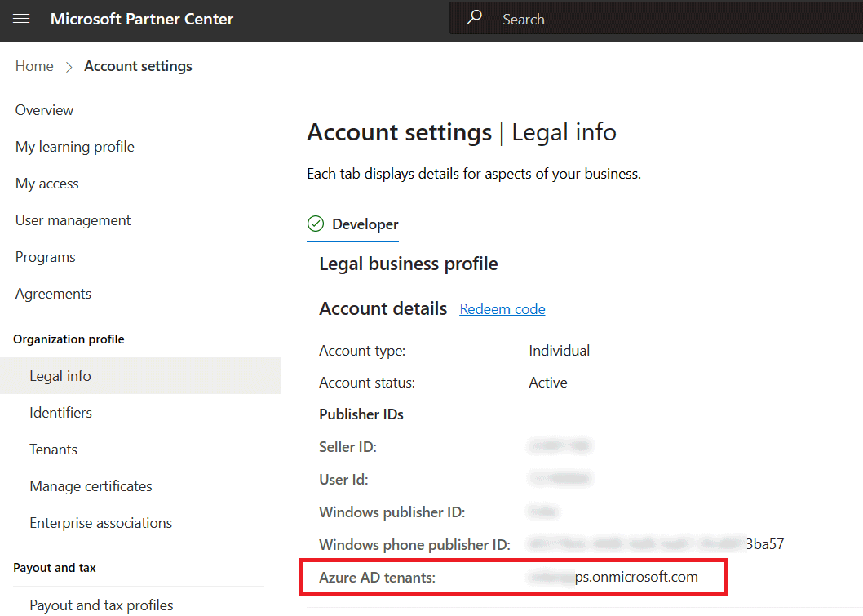Click the Publisher IDs heading
This screenshot has height=616, width=863.
pos(361,414)
